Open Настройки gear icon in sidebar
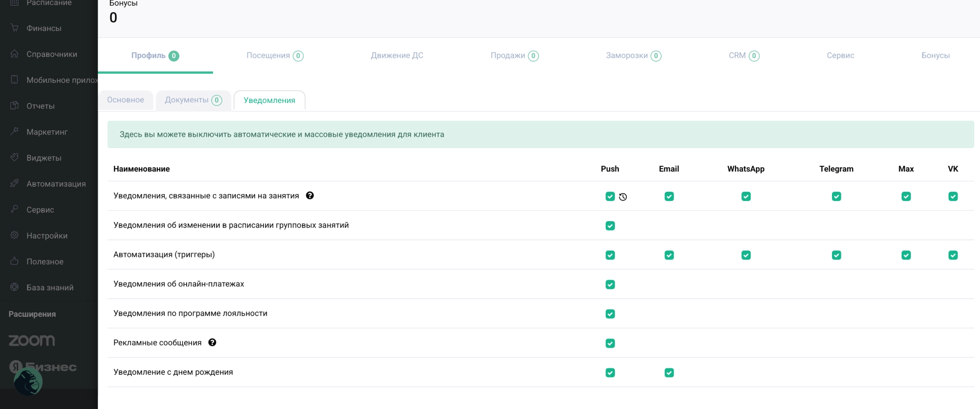Viewport: 980px width, 409px height. click(x=15, y=235)
